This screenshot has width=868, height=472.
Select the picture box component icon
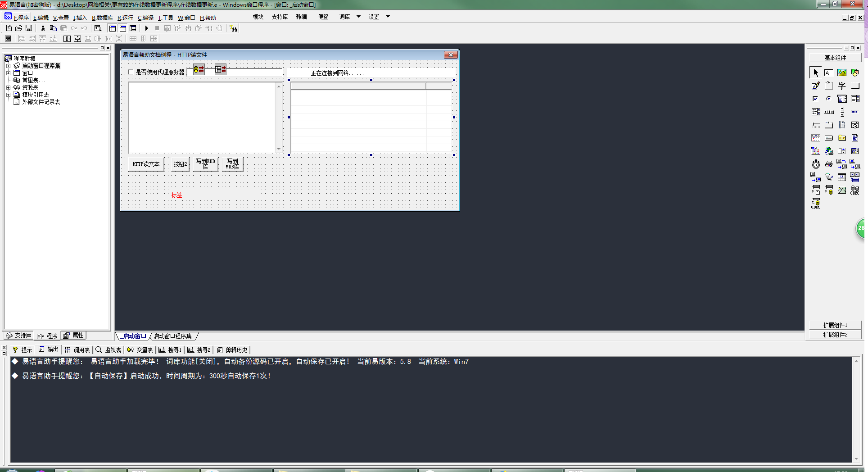tap(841, 73)
